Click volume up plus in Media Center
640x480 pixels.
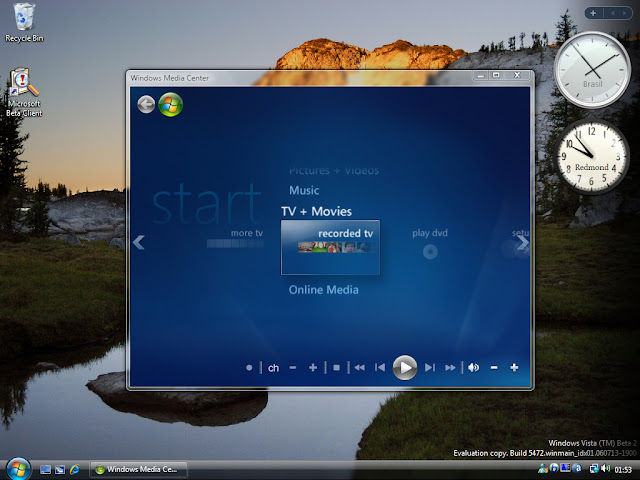[514, 368]
